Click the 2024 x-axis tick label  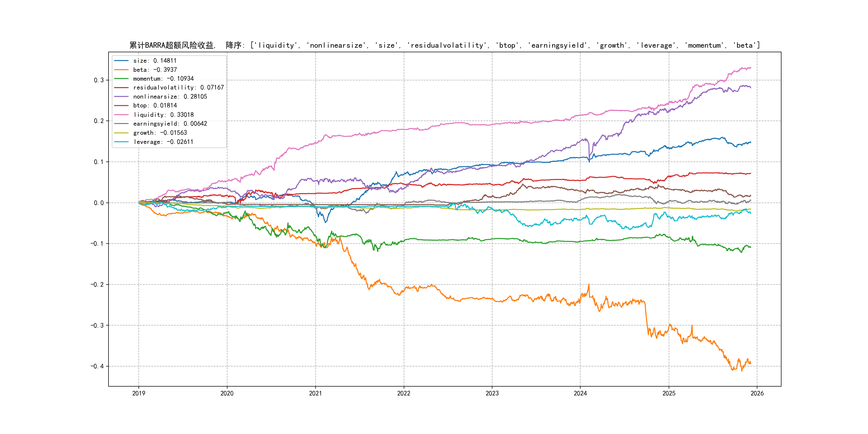580,393
